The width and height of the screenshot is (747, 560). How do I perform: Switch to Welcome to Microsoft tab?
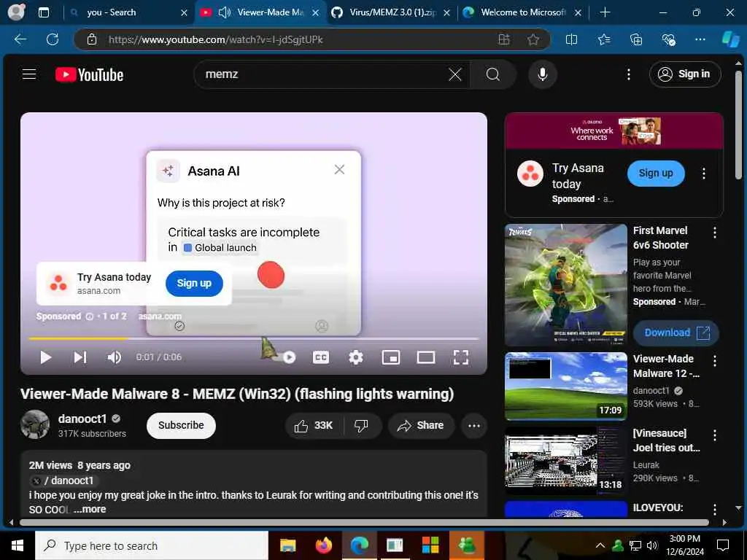point(522,12)
